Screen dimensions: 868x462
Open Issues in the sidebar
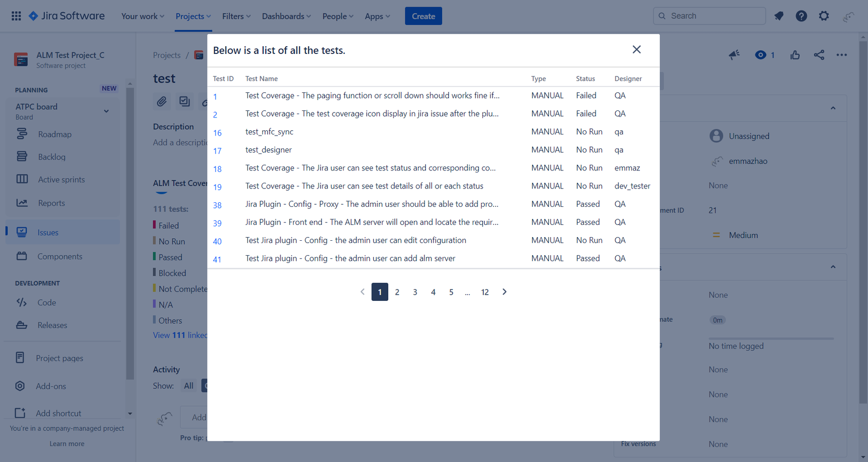pyautogui.click(x=63, y=232)
